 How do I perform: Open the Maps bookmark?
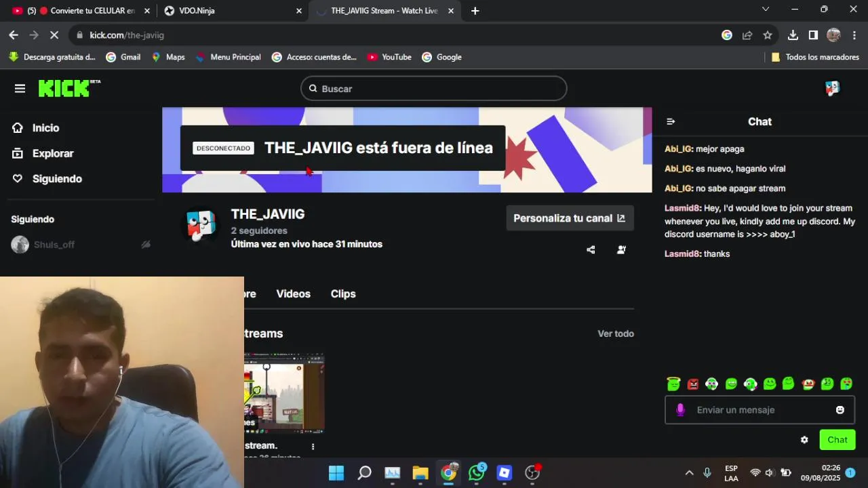click(x=168, y=58)
